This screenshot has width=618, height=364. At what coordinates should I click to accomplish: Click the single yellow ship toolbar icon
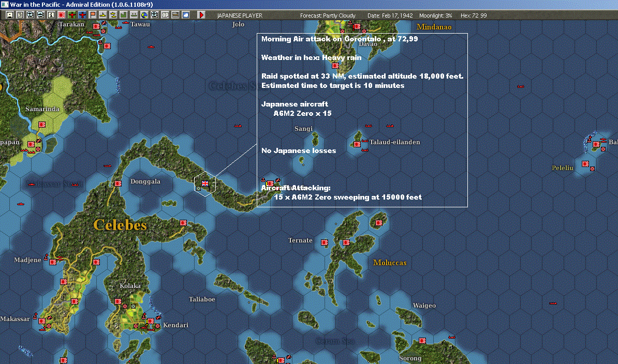click(x=103, y=15)
